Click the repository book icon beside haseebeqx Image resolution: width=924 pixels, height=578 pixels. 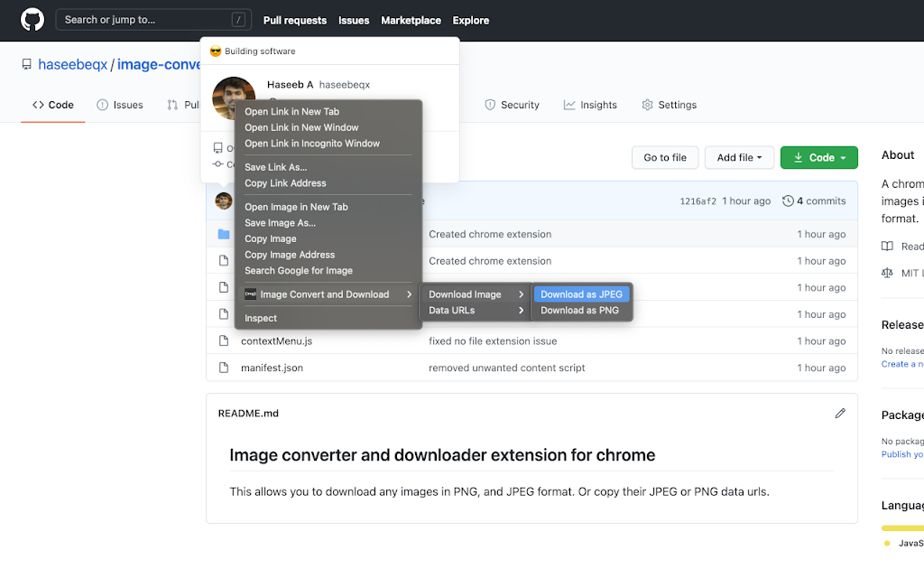tap(27, 65)
